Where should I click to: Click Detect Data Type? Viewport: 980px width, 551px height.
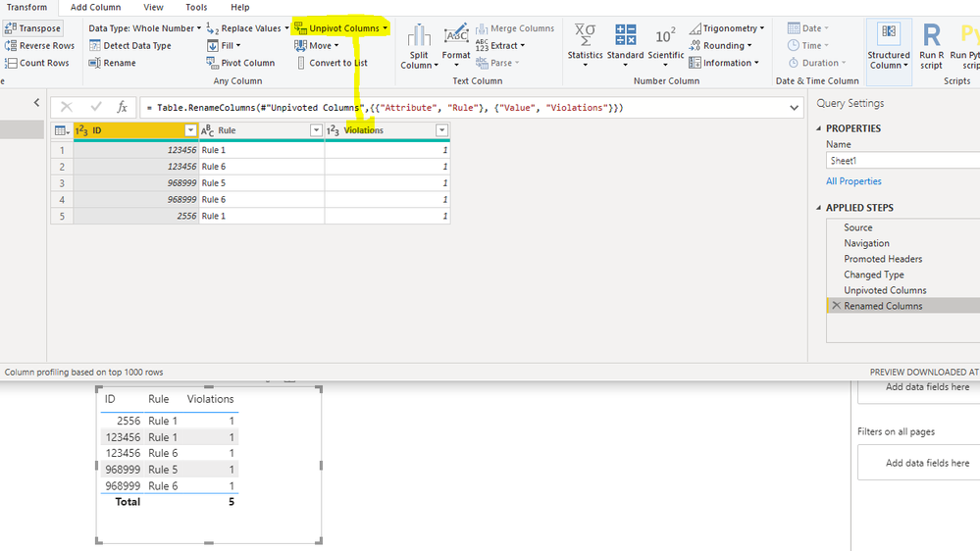130,46
